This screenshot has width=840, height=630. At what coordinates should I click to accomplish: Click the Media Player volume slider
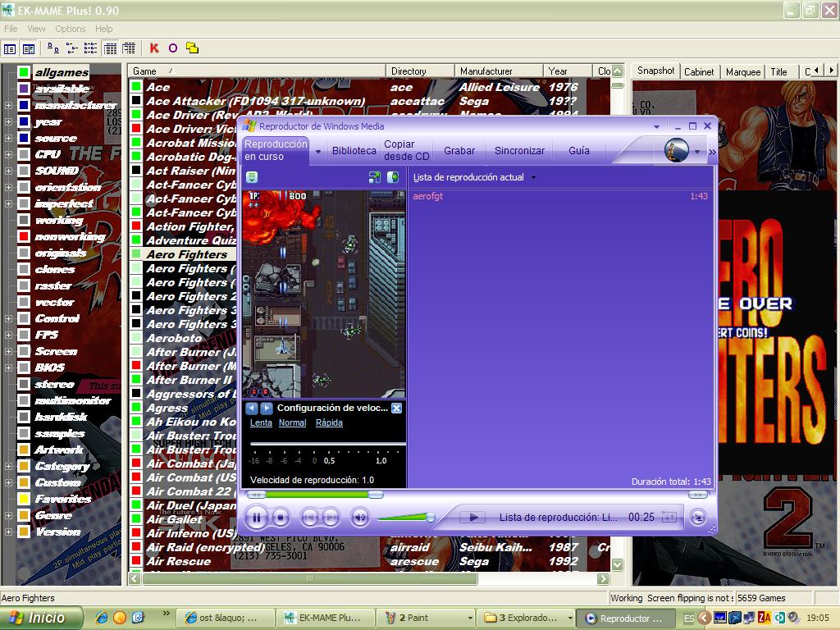[405, 518]
